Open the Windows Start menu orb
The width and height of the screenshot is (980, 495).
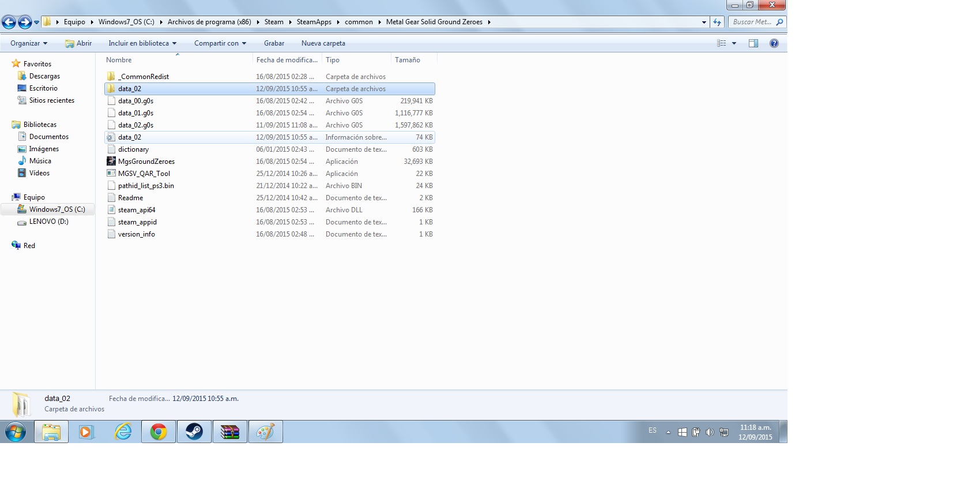(x=16, y=432)
